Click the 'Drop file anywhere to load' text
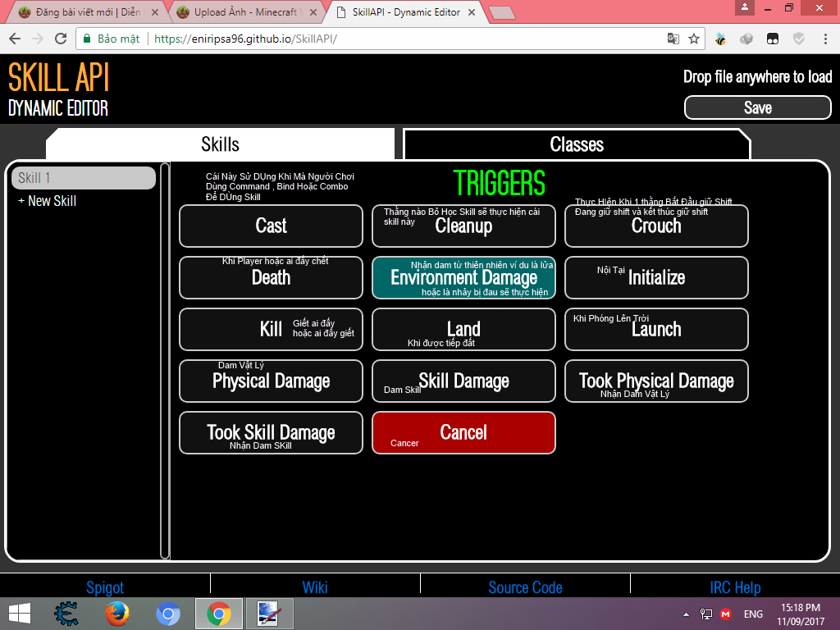 click(757, 76)
